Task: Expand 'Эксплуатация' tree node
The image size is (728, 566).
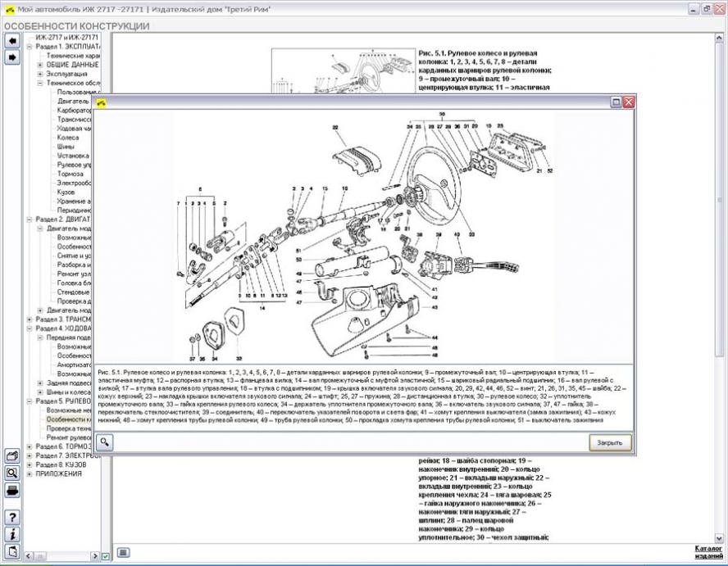Action: point(40,75)
